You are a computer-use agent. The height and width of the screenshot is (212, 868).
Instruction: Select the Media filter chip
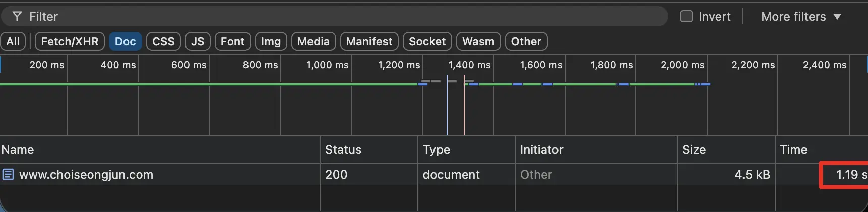click(313, 41)
